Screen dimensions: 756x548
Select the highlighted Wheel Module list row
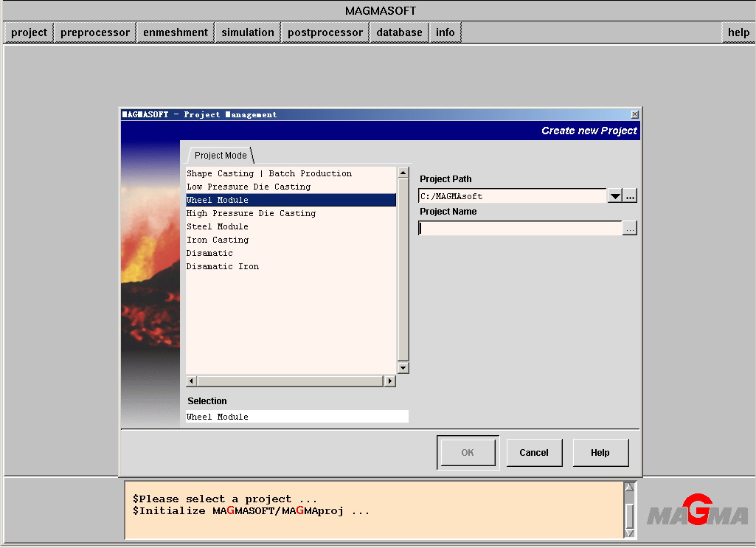pos(291,200)
